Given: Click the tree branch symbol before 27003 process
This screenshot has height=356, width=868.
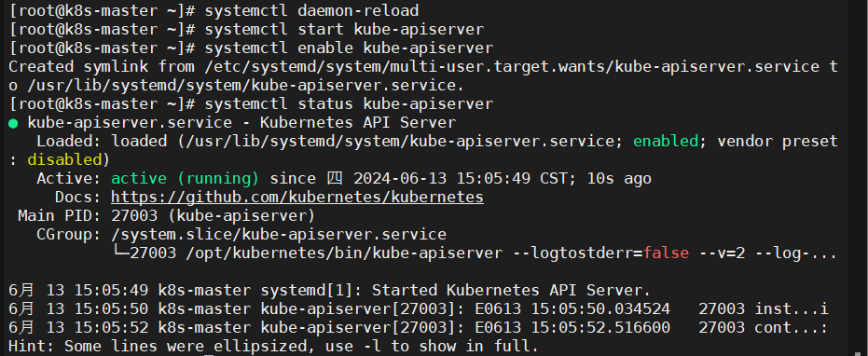Looking at the screenshot, I should pyautogui.click(x=120, y=253).
